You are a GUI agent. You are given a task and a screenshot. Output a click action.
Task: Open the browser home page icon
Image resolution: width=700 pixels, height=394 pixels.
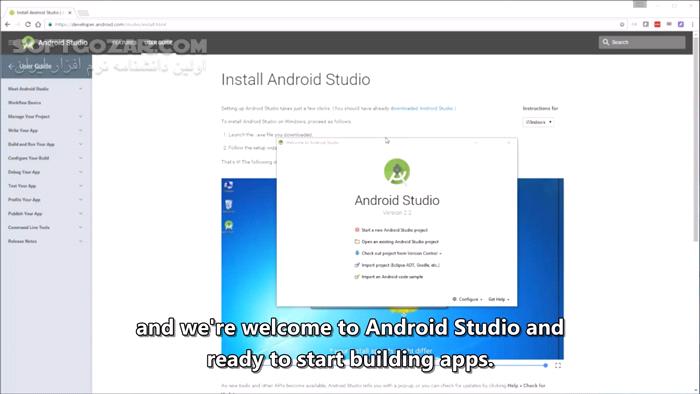38,25
